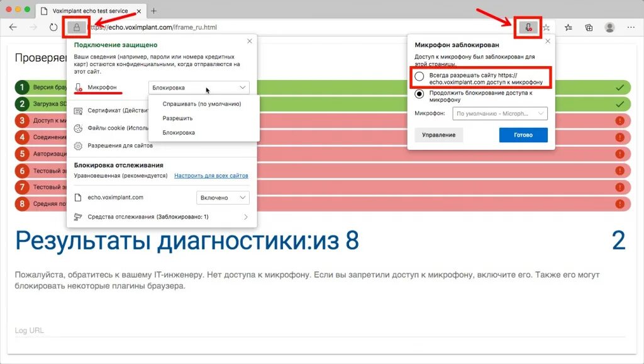Open the user profile avatar
This screenshot has height=364, width=644.
tap(610, 28)
